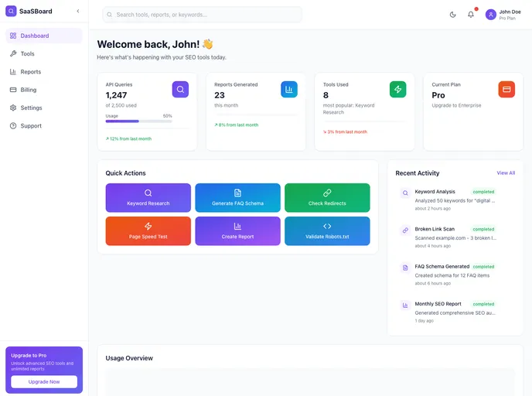This screenshot has width=532, height=396.
Task: Click the API usage progress bar
Action: coord(138,121)
